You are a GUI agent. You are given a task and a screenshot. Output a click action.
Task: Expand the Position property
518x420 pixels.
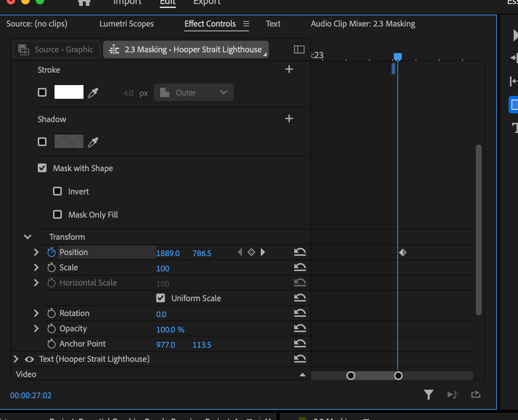[36, 253]
